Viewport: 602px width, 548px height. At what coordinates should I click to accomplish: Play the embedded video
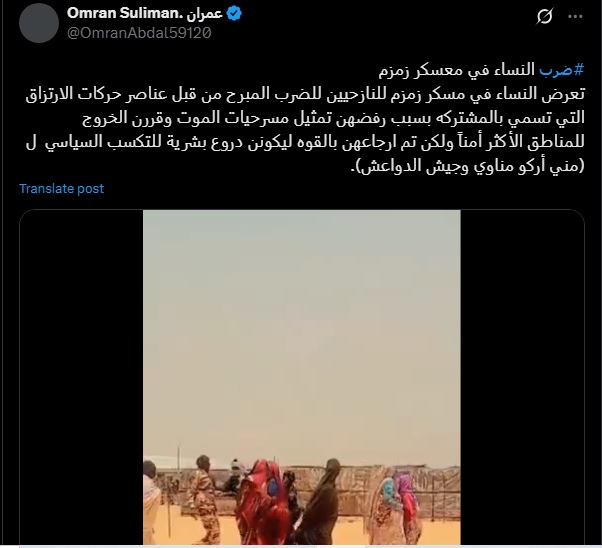click(302, 377)
